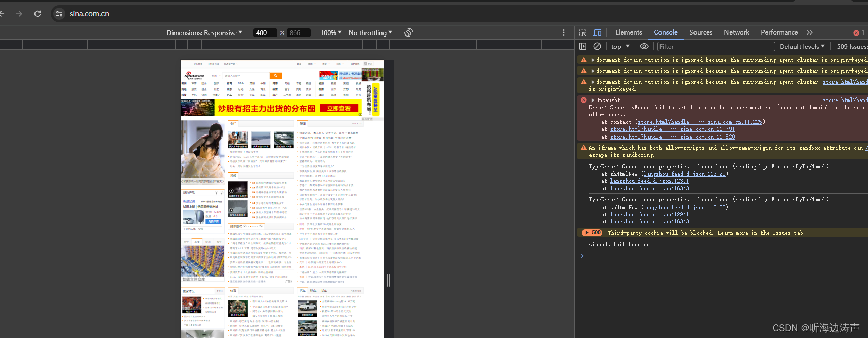Toggle the console sidebar panel
868x338 pixels.
[x=583, y=46]
